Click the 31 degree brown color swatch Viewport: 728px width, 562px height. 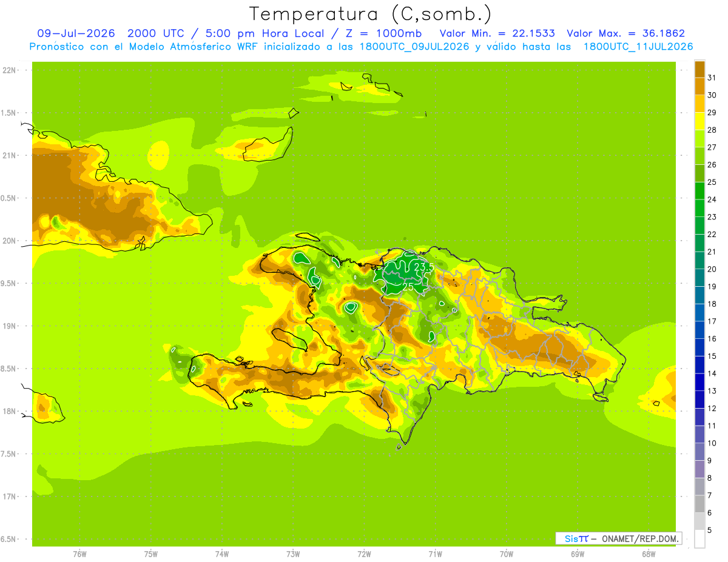(699, 69)
